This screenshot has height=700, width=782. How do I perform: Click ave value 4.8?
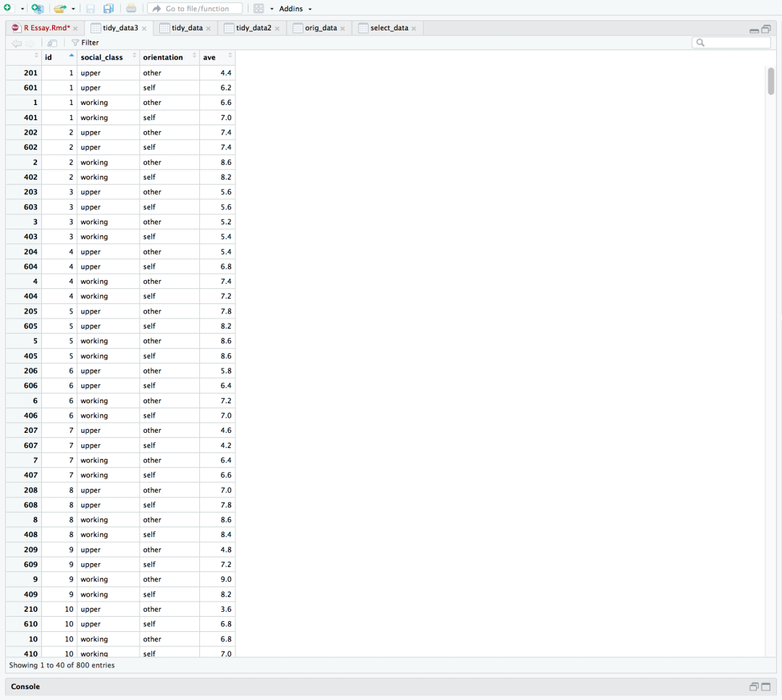[226, 549]
